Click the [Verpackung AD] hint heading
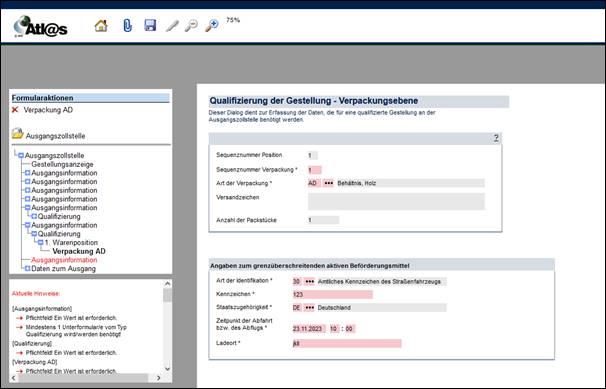606x389 pixels. click(35, 362)
